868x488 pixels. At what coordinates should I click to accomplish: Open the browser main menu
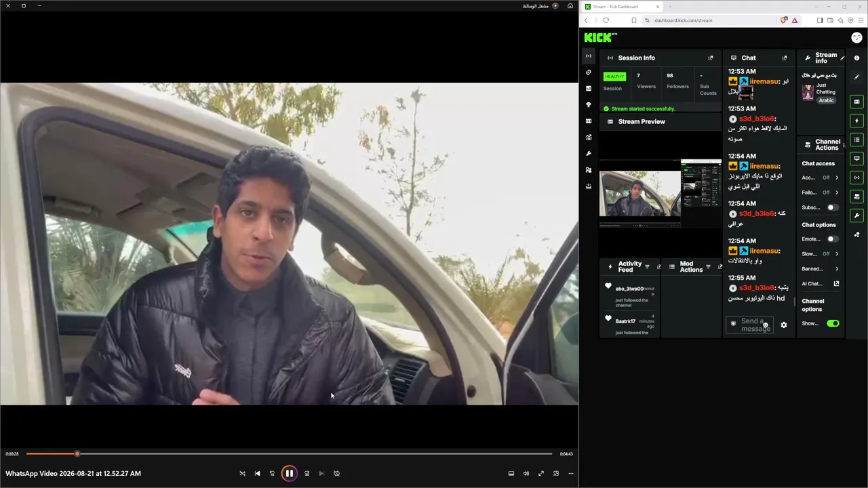coord(861,20)
